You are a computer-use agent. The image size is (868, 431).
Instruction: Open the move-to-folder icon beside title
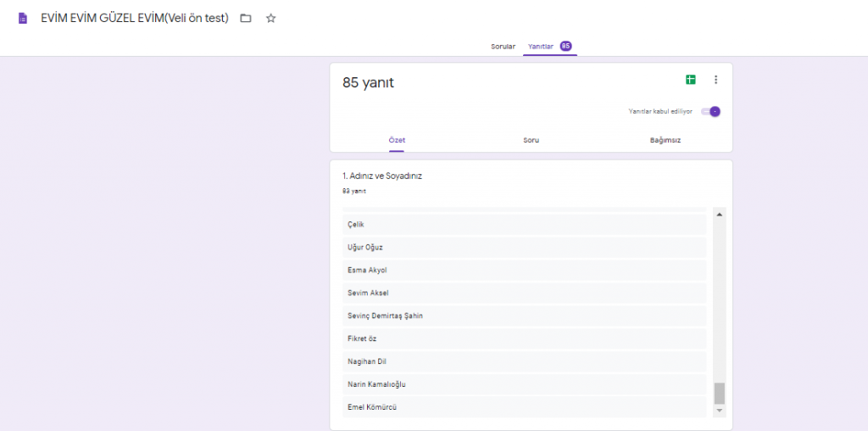coord(246,19)
